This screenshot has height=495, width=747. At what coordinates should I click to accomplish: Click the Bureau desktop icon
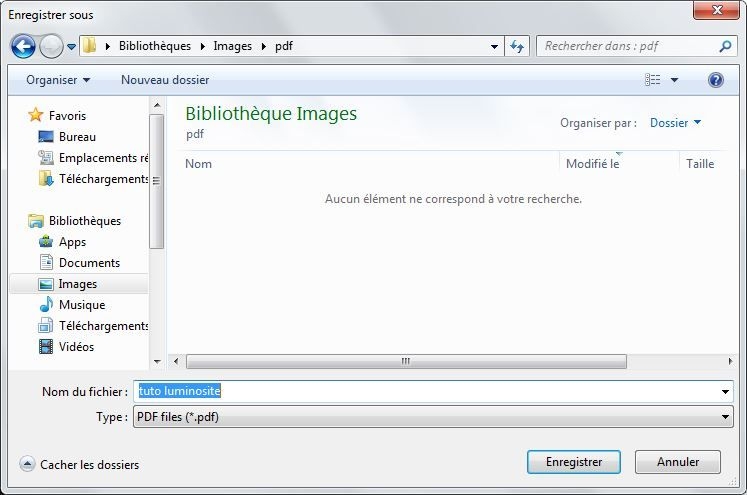tap(46, 137)
